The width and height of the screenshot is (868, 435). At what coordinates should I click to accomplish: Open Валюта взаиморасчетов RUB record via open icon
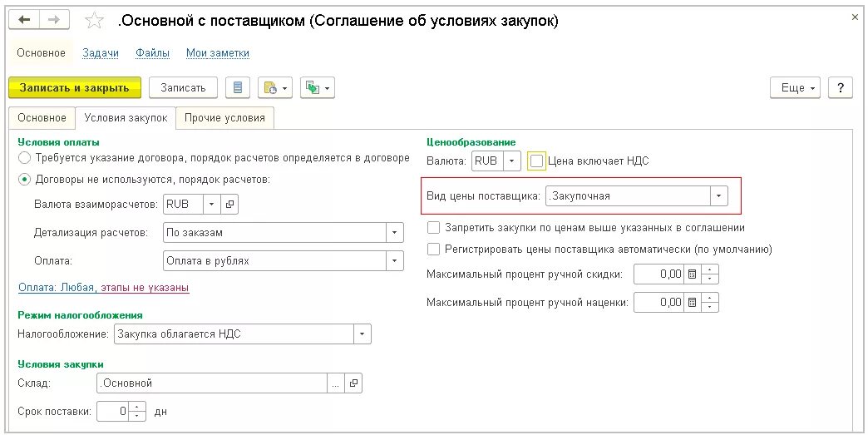tap(229, 205)
